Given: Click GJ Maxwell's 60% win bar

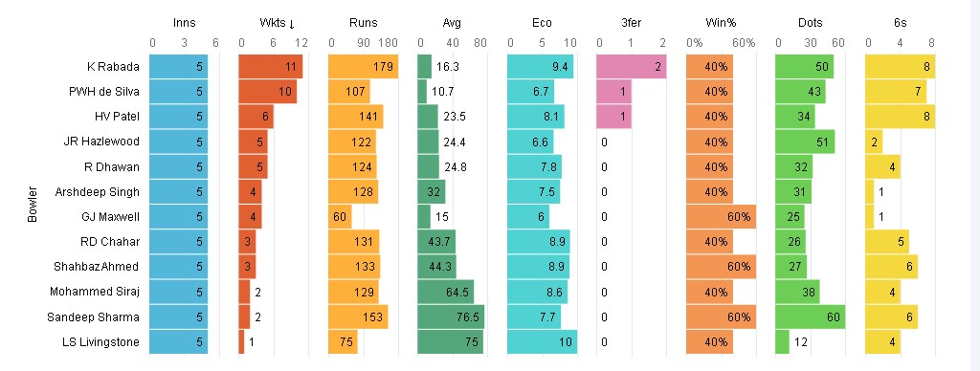Looking at the screenshot, I should [x=722, y=217].
